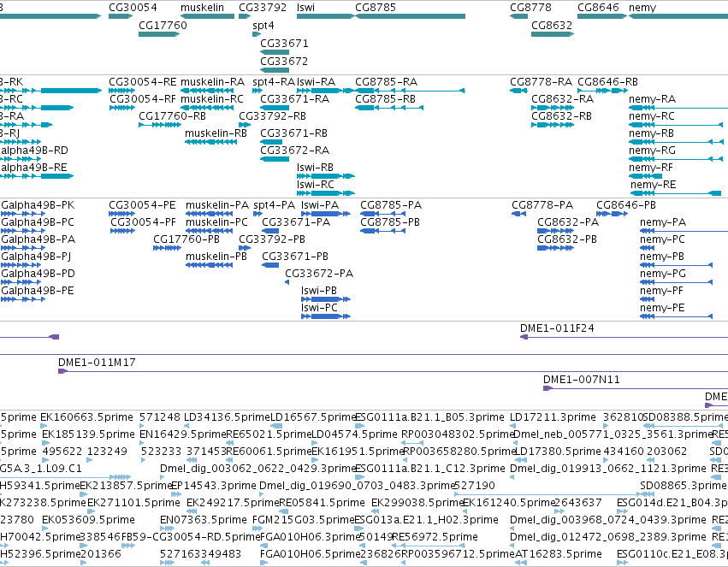Click the CG33671-RA transcript label
Image resolution: width=728 pixels, height=567 pixels.
point(294,99)
